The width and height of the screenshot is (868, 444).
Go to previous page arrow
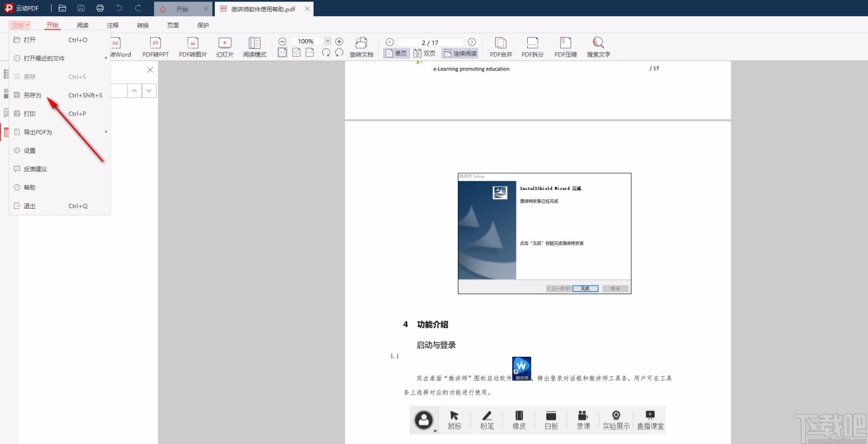point(390,42)
